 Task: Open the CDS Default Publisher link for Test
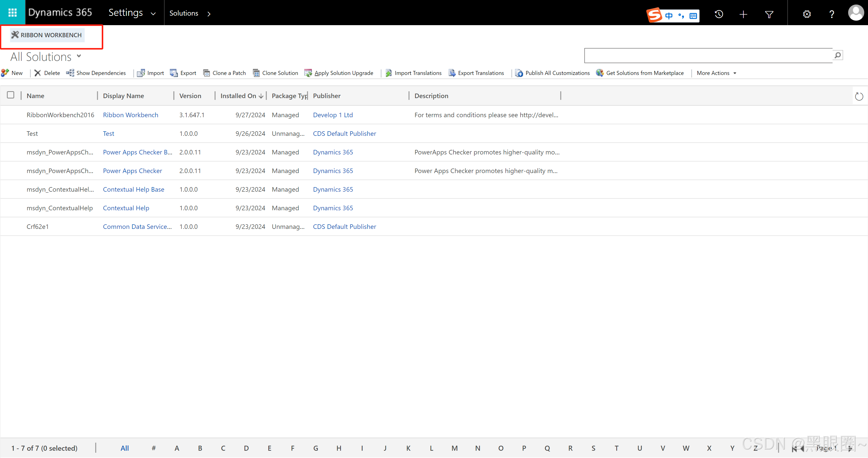tap(344, 134)
